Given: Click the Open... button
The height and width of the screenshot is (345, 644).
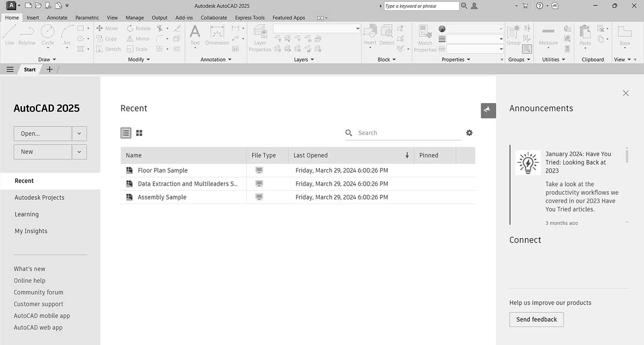Looking at the screenshot, I should coord(43,134).
